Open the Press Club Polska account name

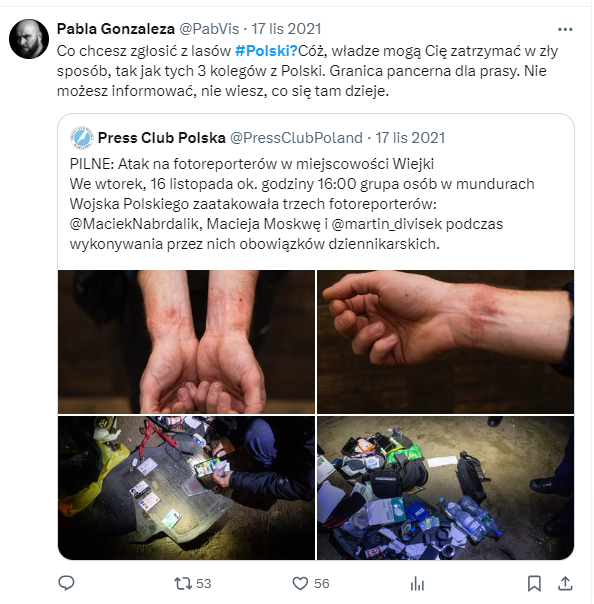161,138
